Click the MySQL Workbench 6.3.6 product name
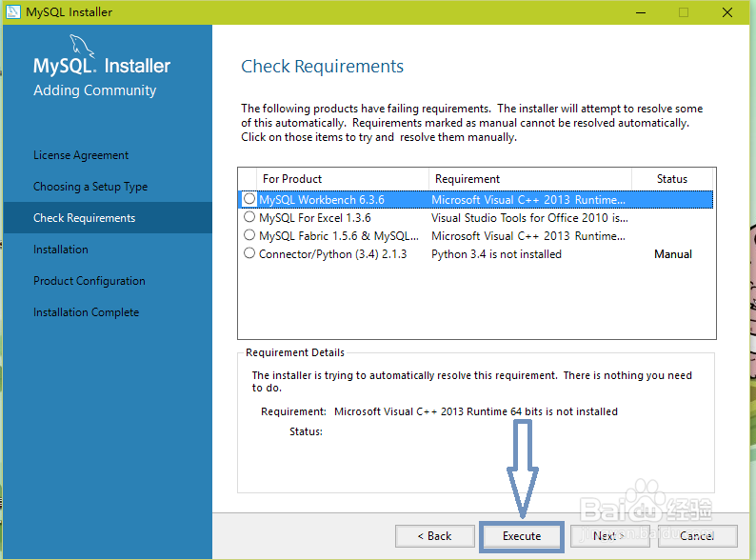The width and height of the screenshot is (756, 560). [322, 200]
